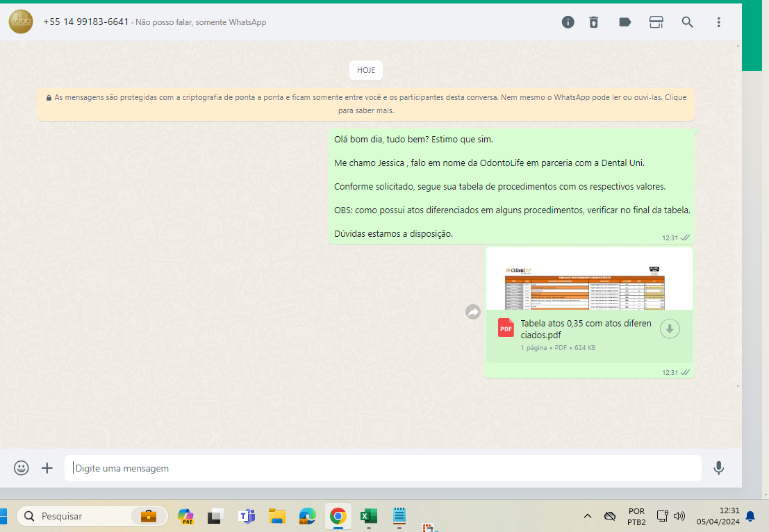The height and width of the screenshot is (532, 769).
Task: Open Microsoft Edge from taskbar
Action: click(x=308, y=516)
